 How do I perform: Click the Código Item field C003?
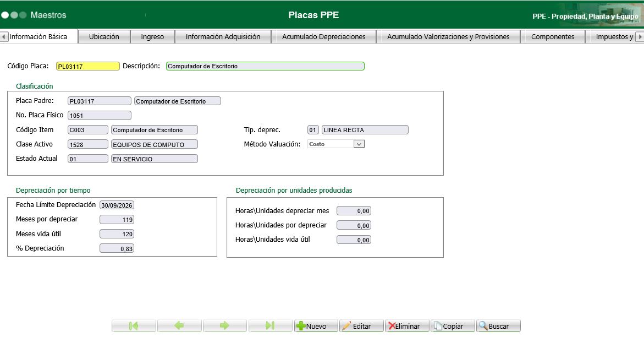[x=88, y=130]
